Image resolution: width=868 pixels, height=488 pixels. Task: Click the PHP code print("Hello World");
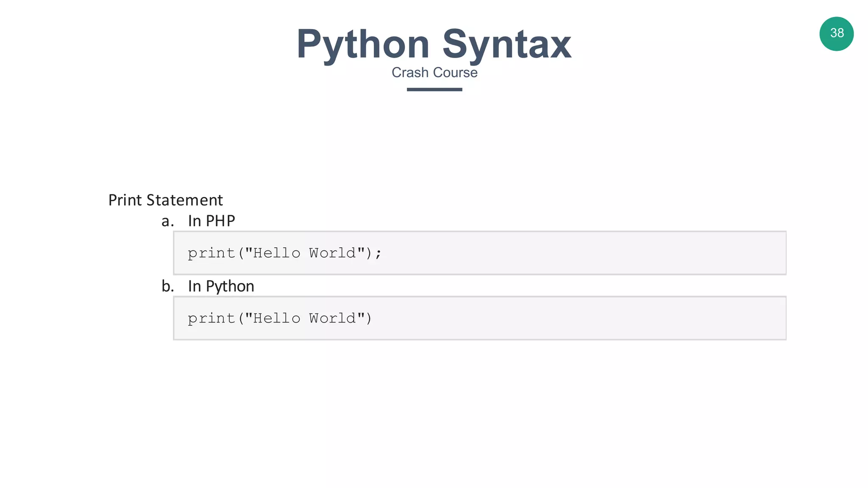pyautogui.click(x=285, y=253)
